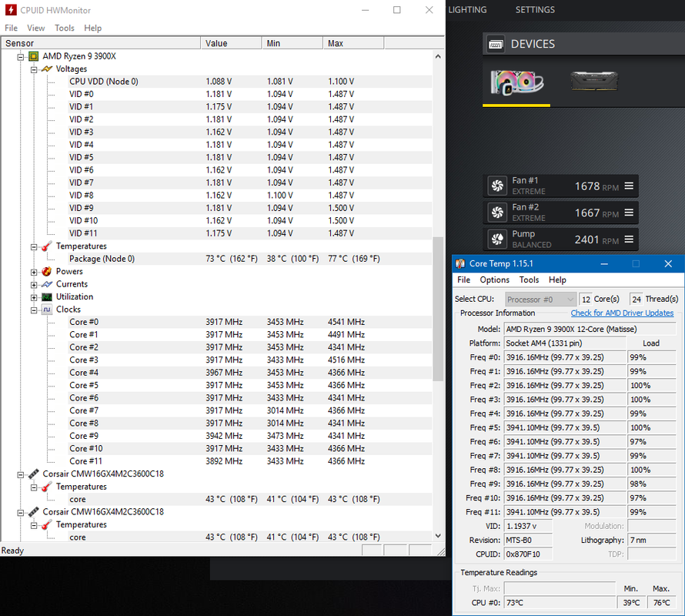Open HWMonitor View menu

click(36, 28)
